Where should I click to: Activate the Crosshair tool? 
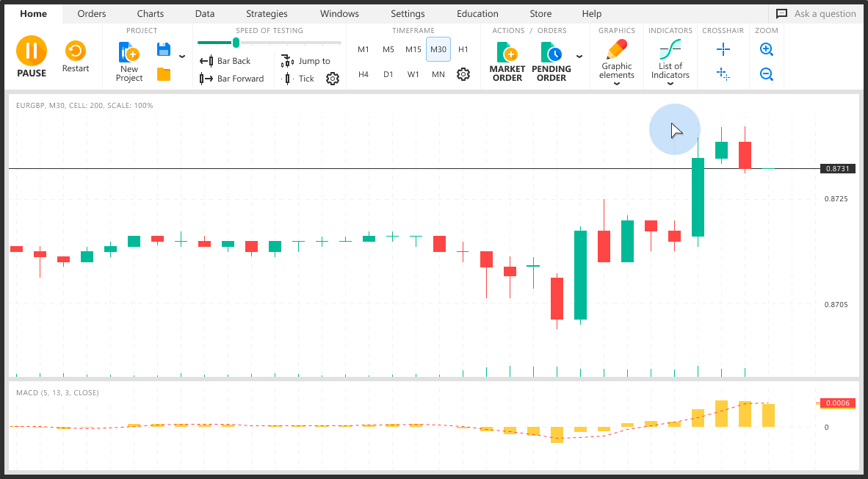point(723,49)
